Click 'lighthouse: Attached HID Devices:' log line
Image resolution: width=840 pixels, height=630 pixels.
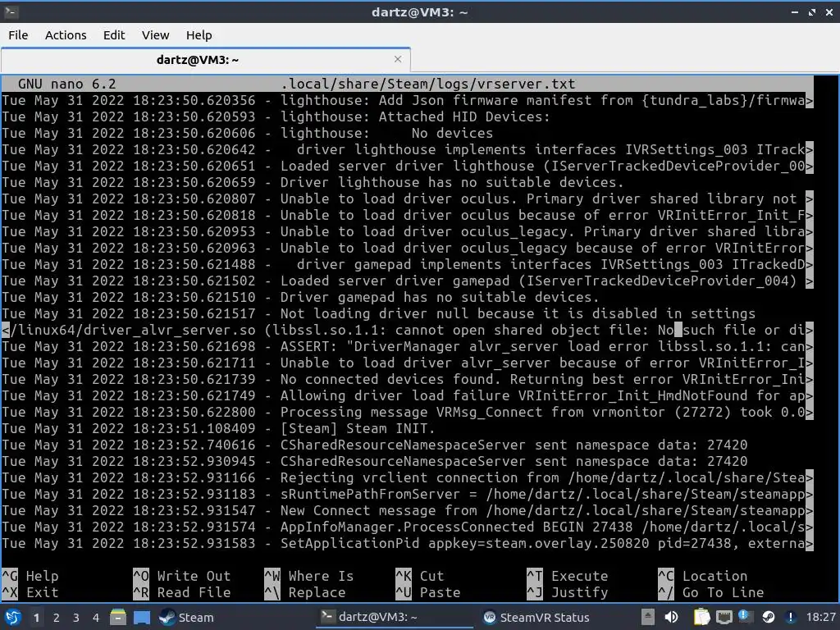[276, 116]
